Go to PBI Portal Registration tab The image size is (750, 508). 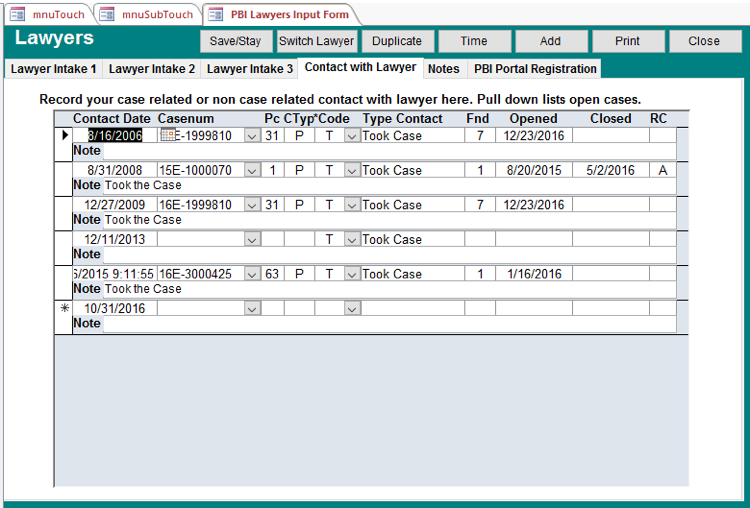point(535,69)
